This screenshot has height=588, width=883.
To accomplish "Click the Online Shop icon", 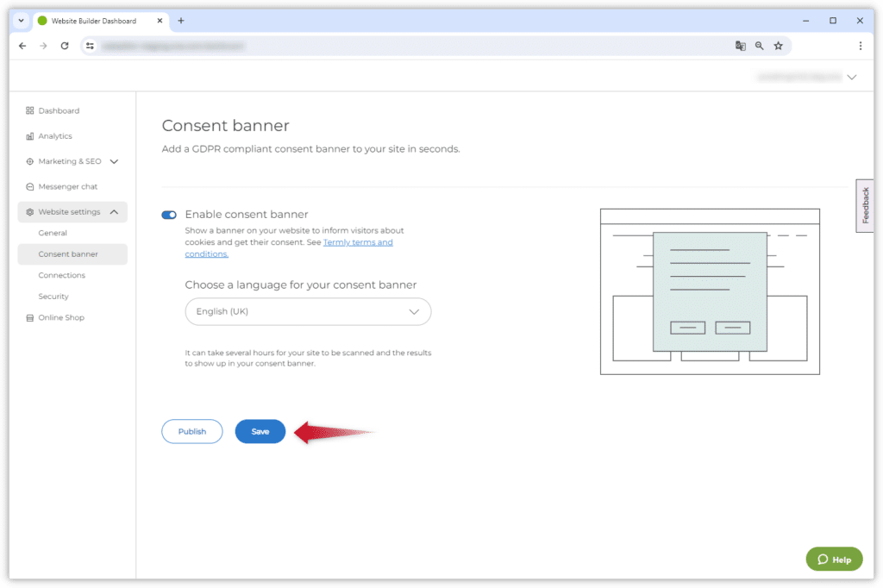I will (x=30, y=318).
